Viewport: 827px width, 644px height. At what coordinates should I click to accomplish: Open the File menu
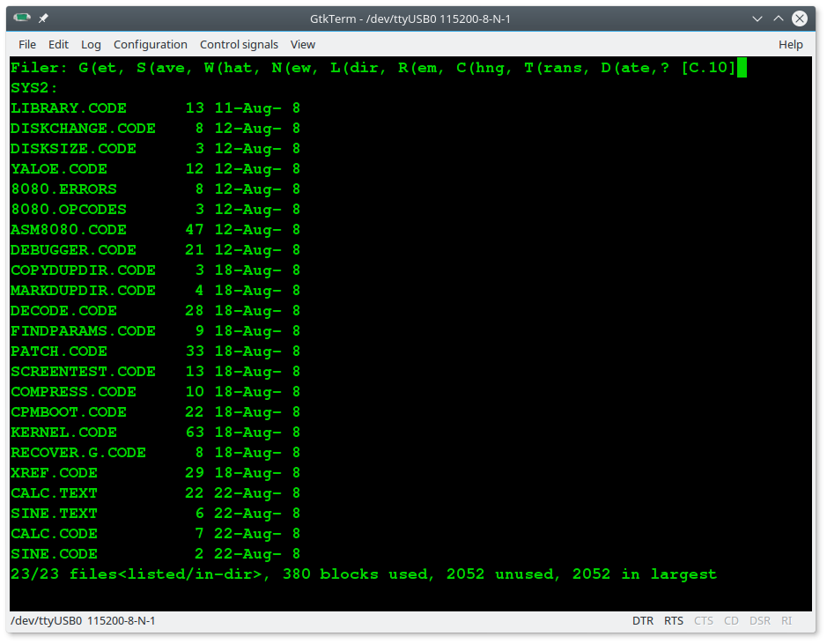27,45
